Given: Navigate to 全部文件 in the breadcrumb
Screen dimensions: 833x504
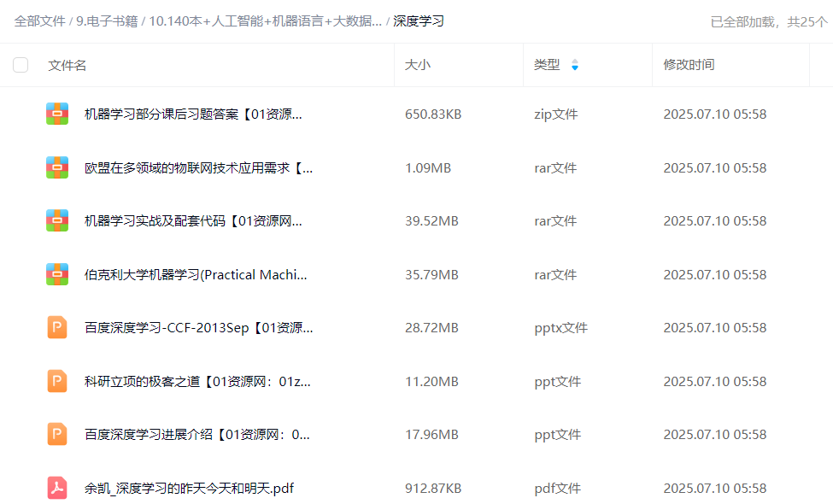Looking at the screenshot, I should click(39, 21).
